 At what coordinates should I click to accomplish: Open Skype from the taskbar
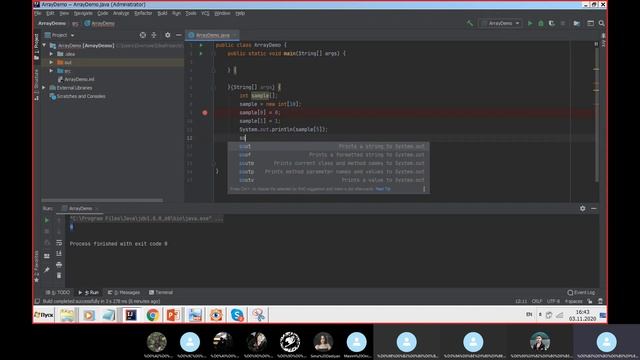click(x=237, y=315)
